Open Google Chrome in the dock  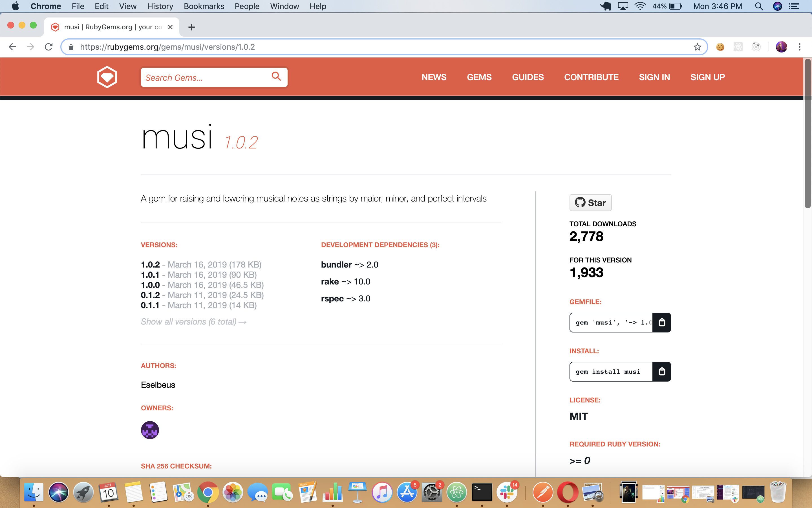pos(208,492)
